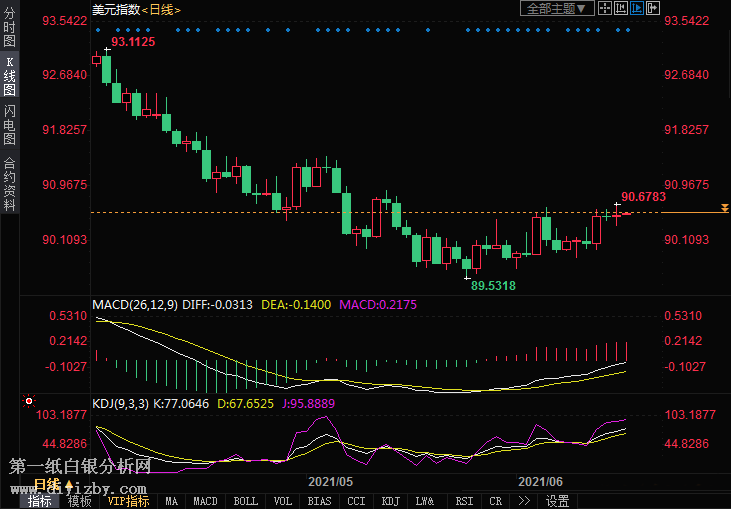The image size is (731, 509).
Task: Click the yellow arrow marker at the right edge of the price line
Action: [723, 208]
